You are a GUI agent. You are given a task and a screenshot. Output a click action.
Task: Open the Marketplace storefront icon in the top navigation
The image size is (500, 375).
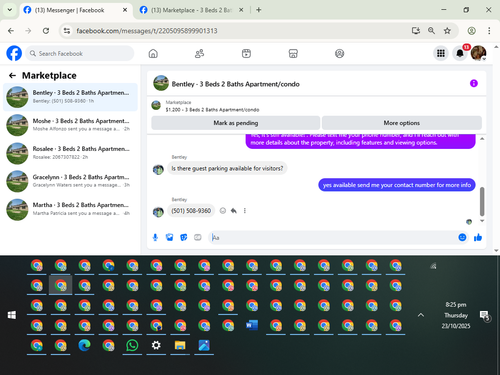[x=293, y=53]
